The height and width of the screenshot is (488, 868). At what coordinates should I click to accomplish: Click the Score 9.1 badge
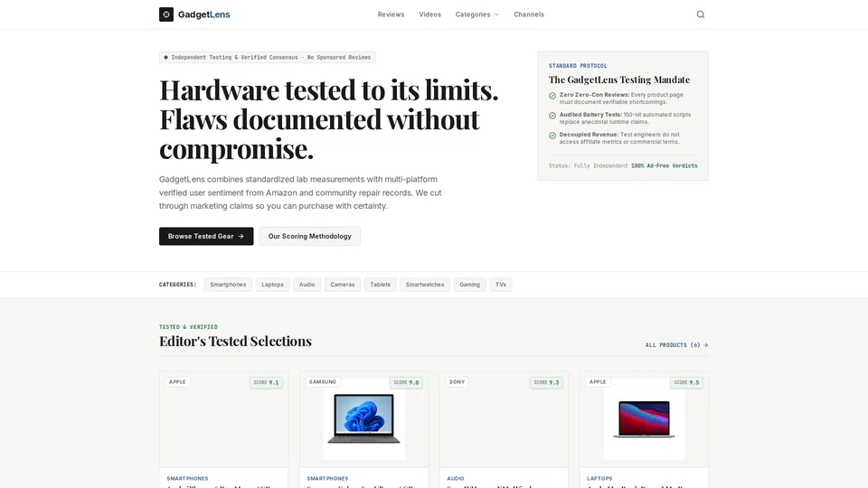click(266, 382)
